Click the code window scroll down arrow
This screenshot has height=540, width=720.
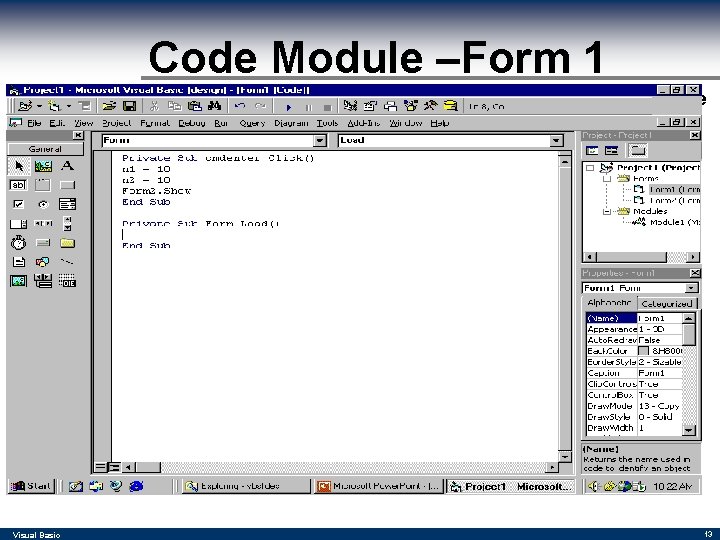click(565, 456)
